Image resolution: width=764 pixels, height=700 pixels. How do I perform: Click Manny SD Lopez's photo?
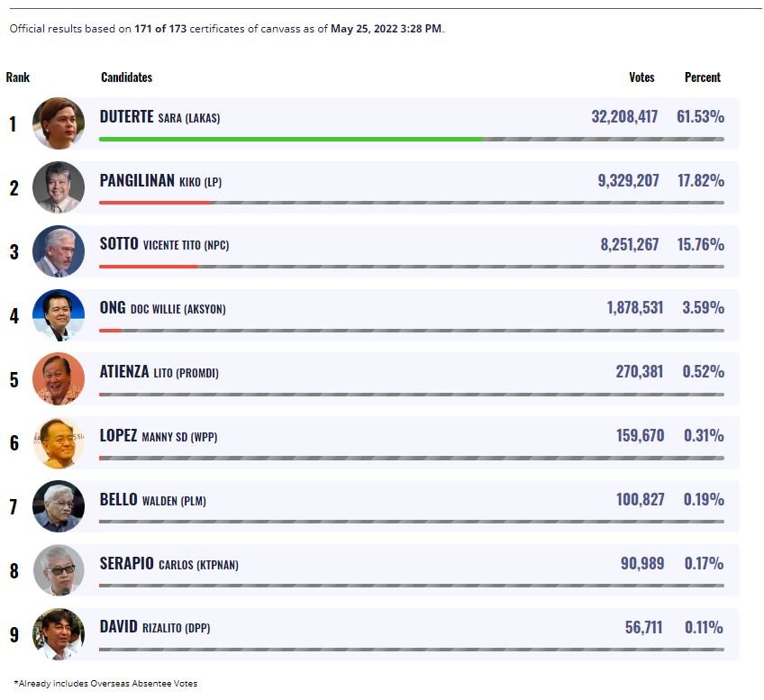click(x=59, y=442)
